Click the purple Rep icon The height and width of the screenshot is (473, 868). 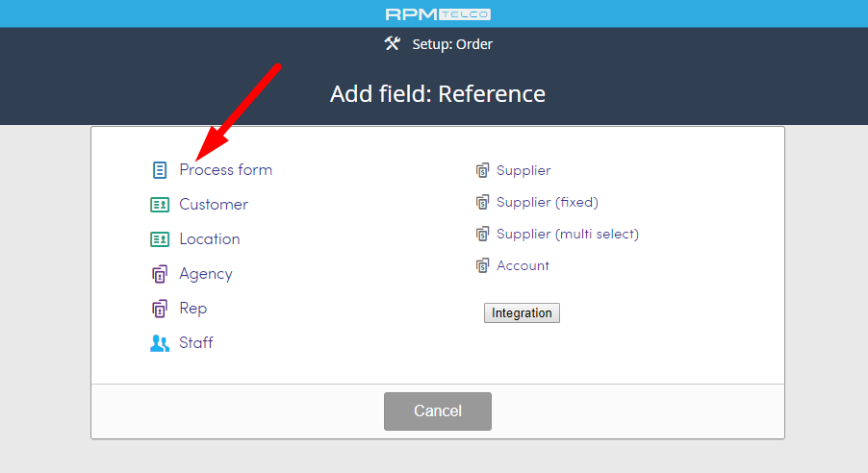[x=160, y=309]
